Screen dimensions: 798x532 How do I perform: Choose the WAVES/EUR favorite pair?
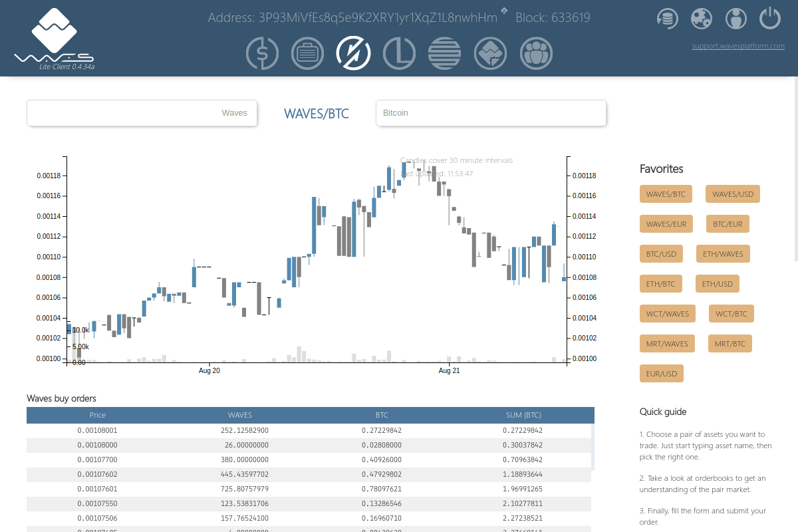[666, 224]
